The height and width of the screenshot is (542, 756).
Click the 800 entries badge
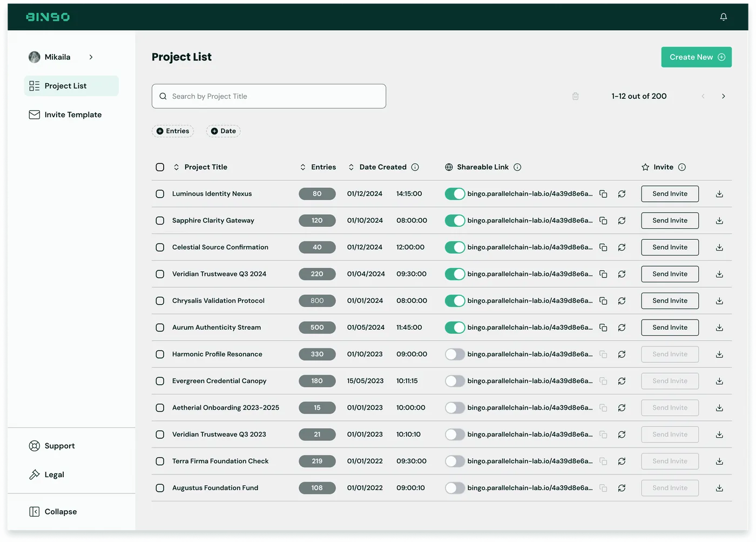pos(317,301)
